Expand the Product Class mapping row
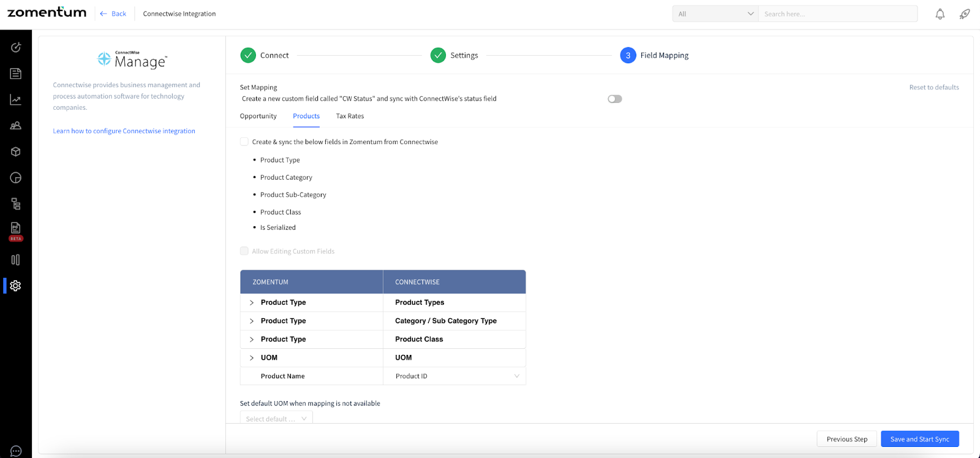 click(x=252, y=340)
